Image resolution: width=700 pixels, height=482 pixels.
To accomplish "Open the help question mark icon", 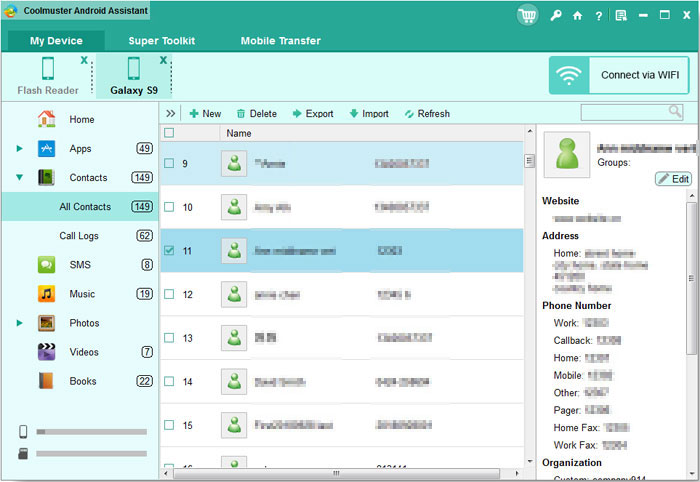I will (599, 16).
